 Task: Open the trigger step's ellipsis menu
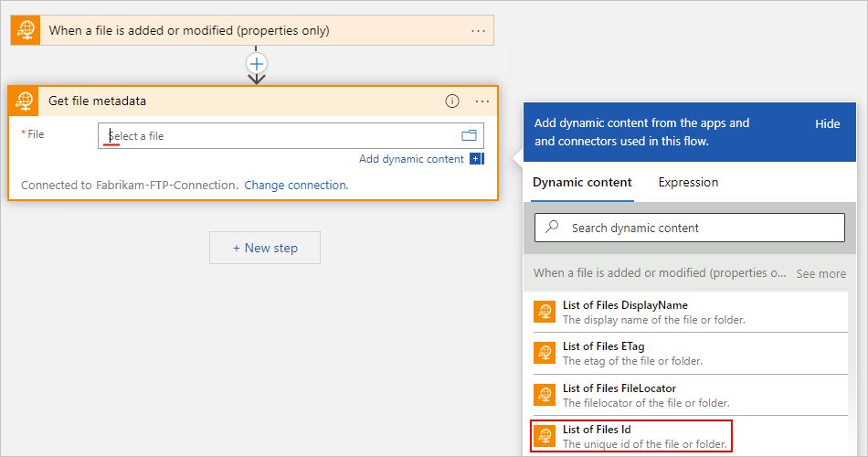479,30
